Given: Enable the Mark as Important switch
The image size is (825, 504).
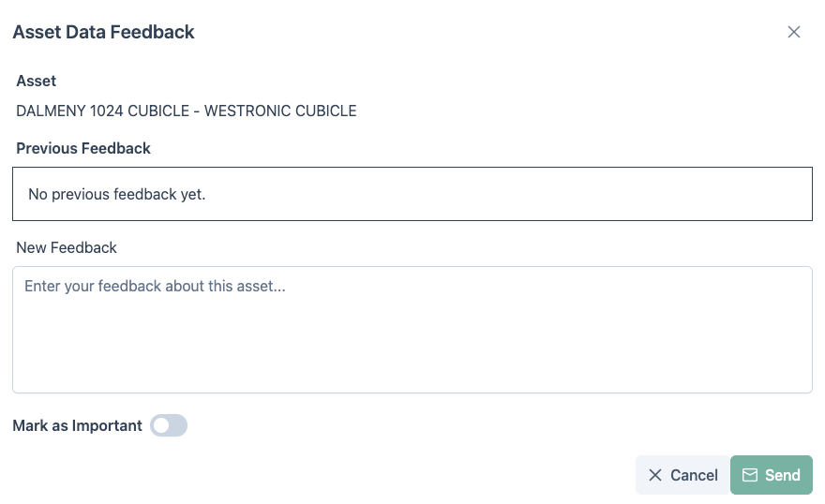Looking at the screenshot, I should click(x=169, y=426).
